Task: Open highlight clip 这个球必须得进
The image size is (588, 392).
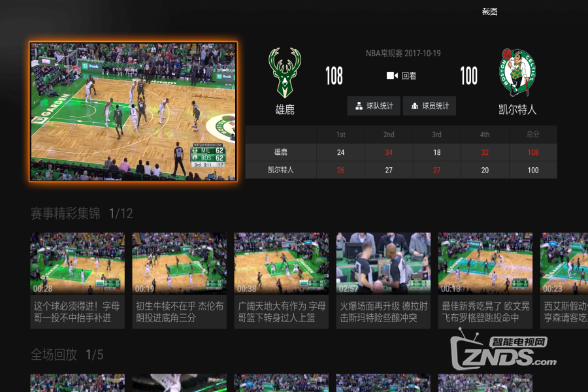Action: point(77,280)
